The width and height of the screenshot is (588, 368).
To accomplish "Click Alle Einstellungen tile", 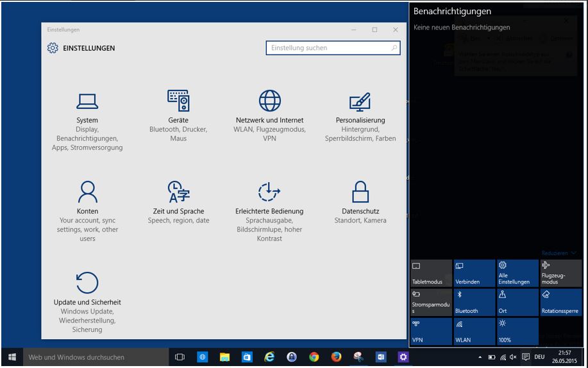I will [x=517, y=273].
